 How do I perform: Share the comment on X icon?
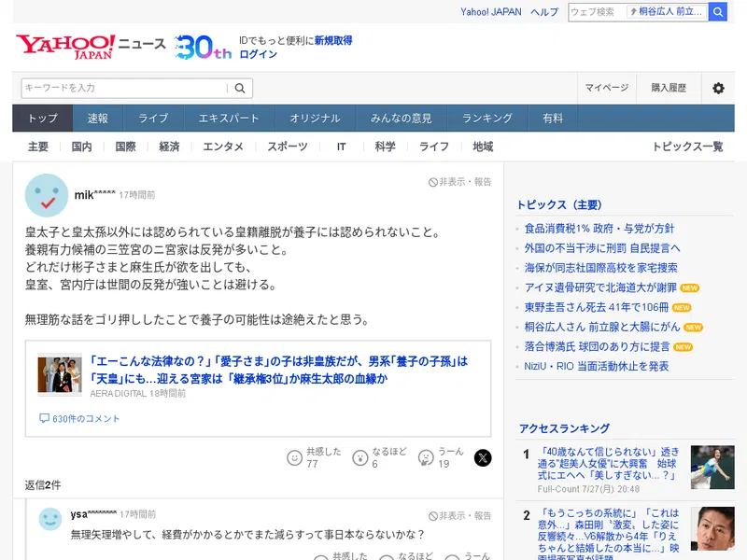[483, 458]
